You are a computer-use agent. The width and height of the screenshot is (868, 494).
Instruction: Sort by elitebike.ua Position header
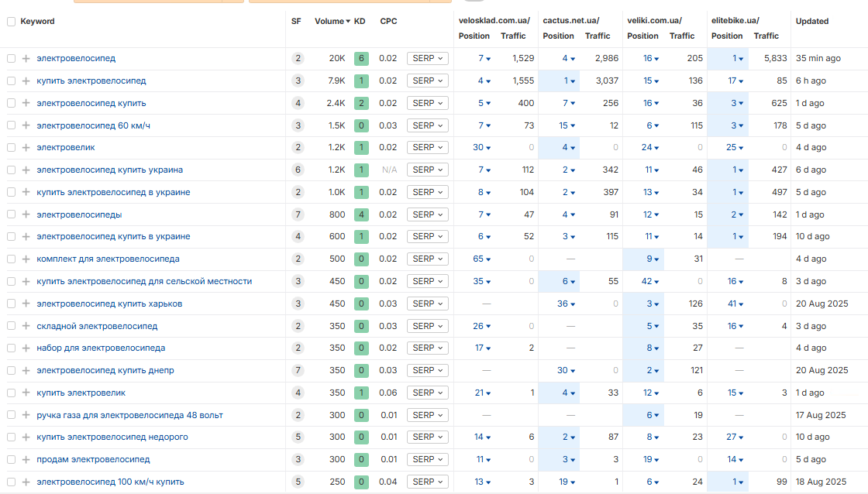[x=727, y=36]
